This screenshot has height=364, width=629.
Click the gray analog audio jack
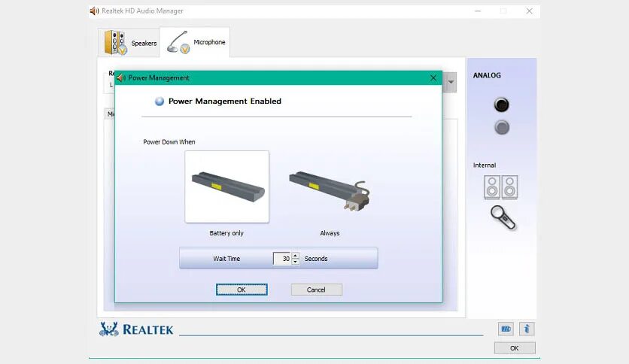coord(502,128)
